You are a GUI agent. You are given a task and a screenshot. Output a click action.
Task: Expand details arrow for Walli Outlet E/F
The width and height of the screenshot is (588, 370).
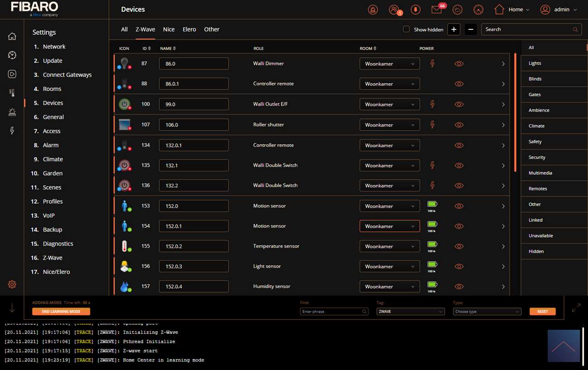click(x=503, y=104)
